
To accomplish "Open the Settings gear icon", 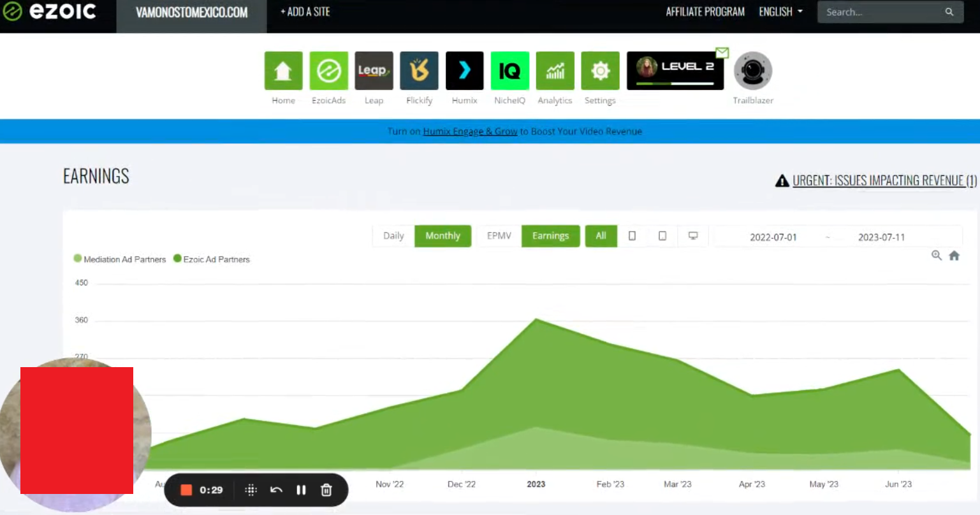I will (x=600, y=71).
